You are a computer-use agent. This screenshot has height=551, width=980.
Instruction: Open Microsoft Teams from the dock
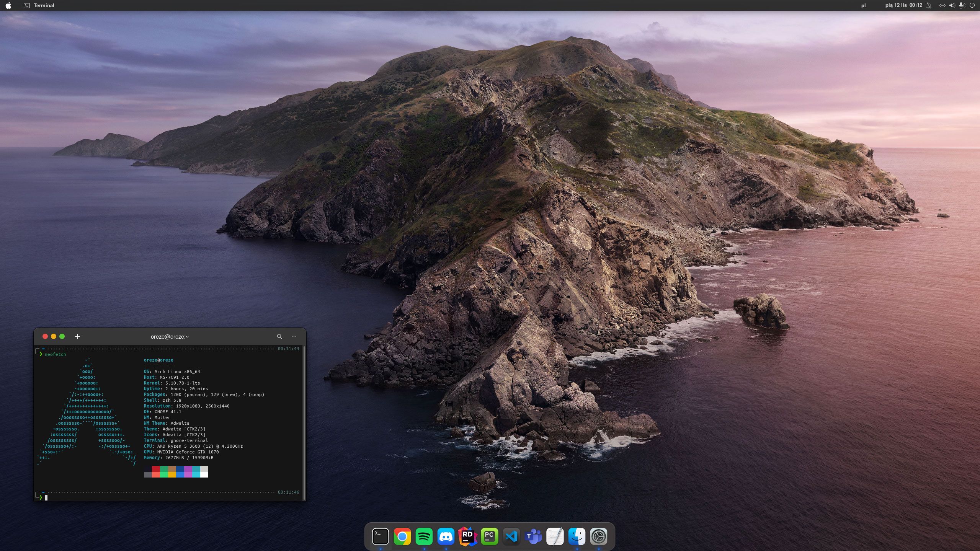533,536
